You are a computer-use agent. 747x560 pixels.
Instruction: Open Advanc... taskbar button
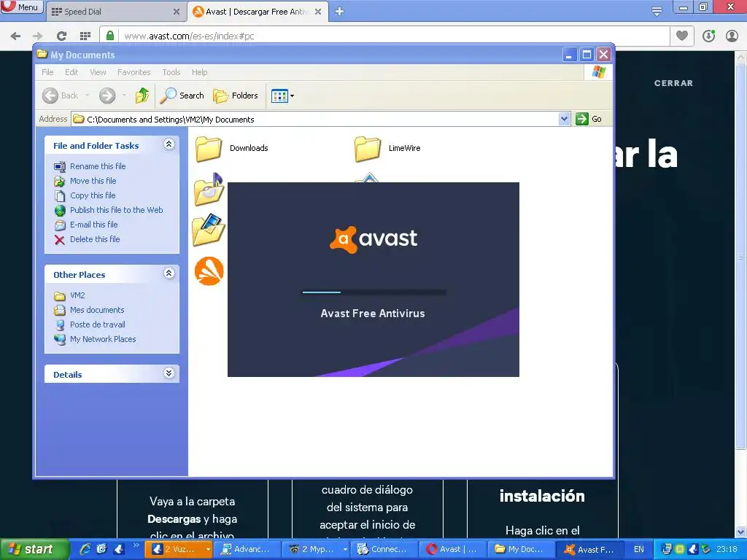(247, 549)
